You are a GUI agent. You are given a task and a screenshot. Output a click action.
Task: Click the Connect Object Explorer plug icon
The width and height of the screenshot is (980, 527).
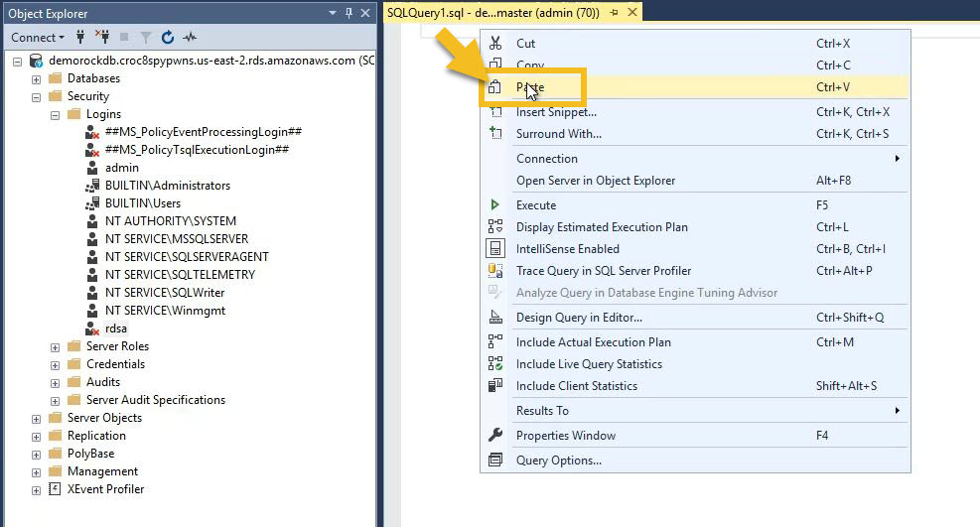[80, 38]
